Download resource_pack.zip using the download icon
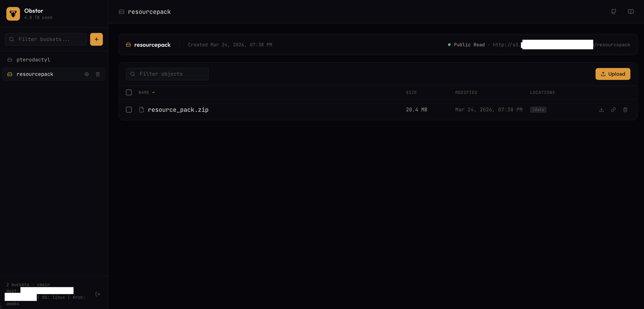Viewport: 644px width, 309px height. (x=601, y=110)
